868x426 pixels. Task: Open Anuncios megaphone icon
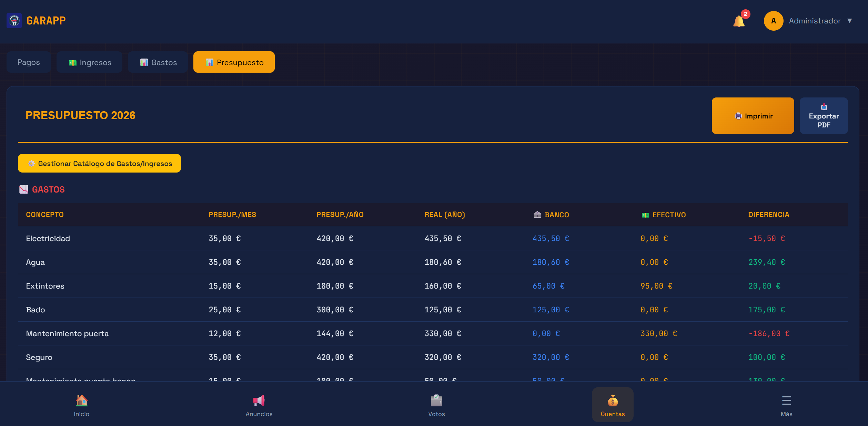pyautogui.click(x=259, y=401)
